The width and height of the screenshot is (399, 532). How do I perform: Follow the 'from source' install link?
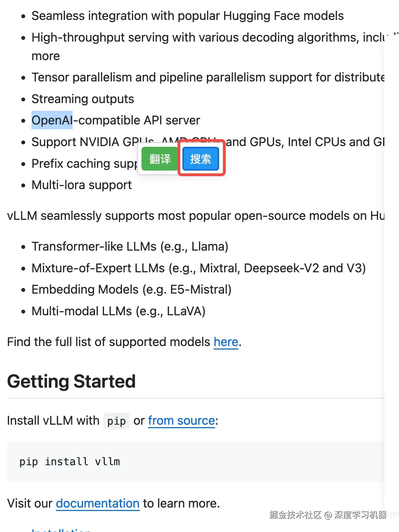pyautogui.click(x=181, y=420)
